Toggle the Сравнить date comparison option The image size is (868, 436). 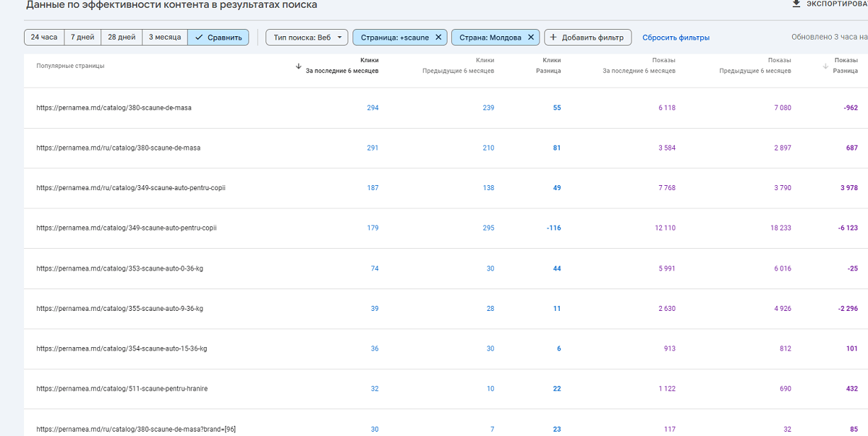tap(218, 37)
